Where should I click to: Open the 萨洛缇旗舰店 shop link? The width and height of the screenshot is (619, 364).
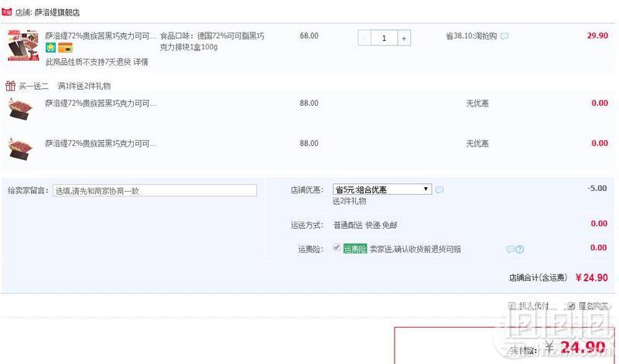pyautogui.click(x=57, y=12)
